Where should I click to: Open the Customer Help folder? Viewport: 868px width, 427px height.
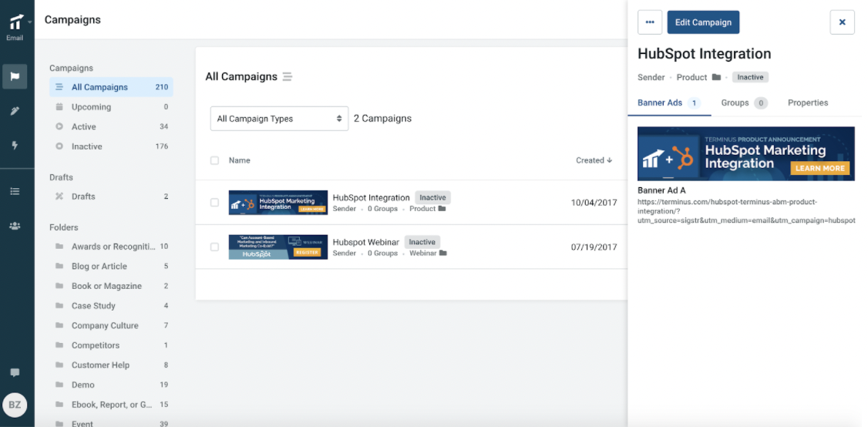click(x=111, y=365)
